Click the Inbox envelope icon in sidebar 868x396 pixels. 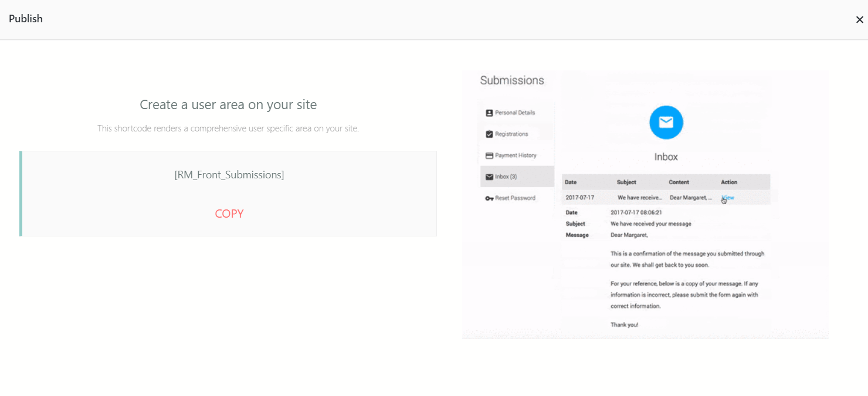[490, 176]
